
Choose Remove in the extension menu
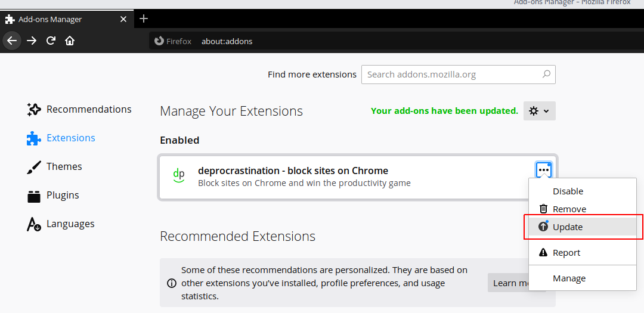point(569,209)
